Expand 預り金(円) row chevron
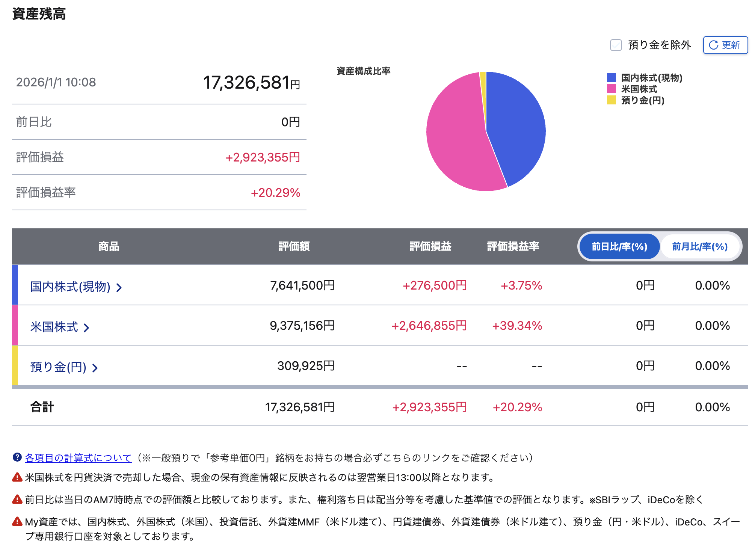This screenshot has width=755, height=560. coord(95,368)
